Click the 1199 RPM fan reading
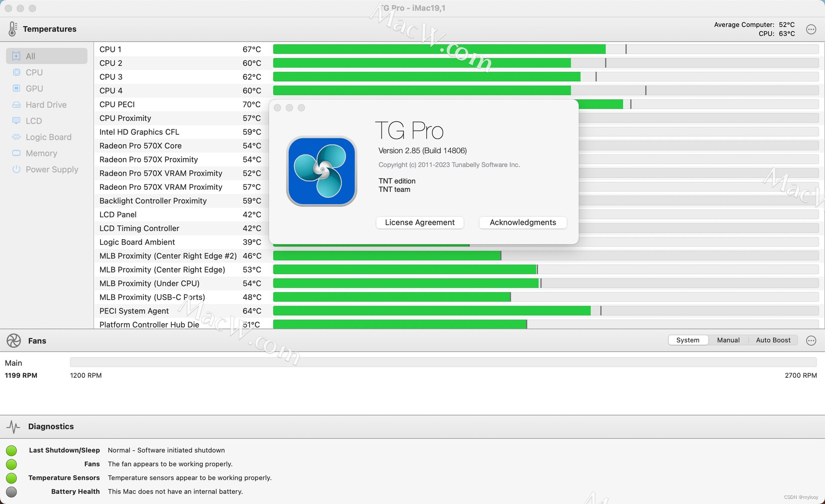This screenshot has width=825, height=504. coord(21,375)
